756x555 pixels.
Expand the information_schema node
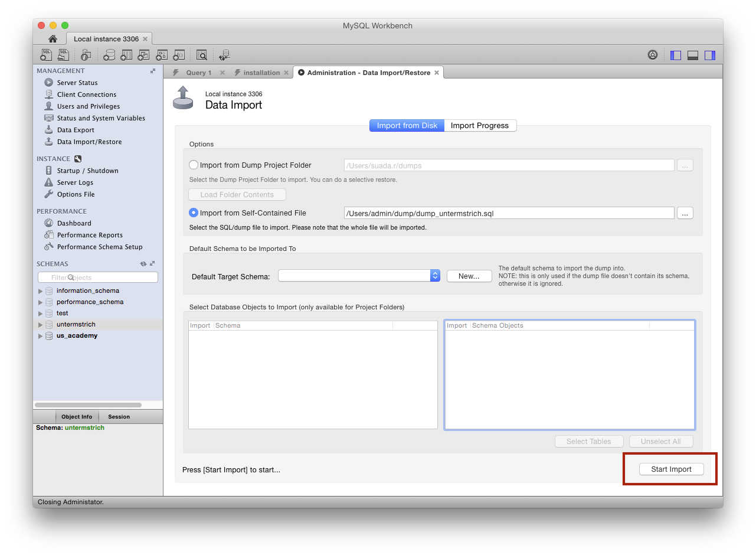pos(40,291)
